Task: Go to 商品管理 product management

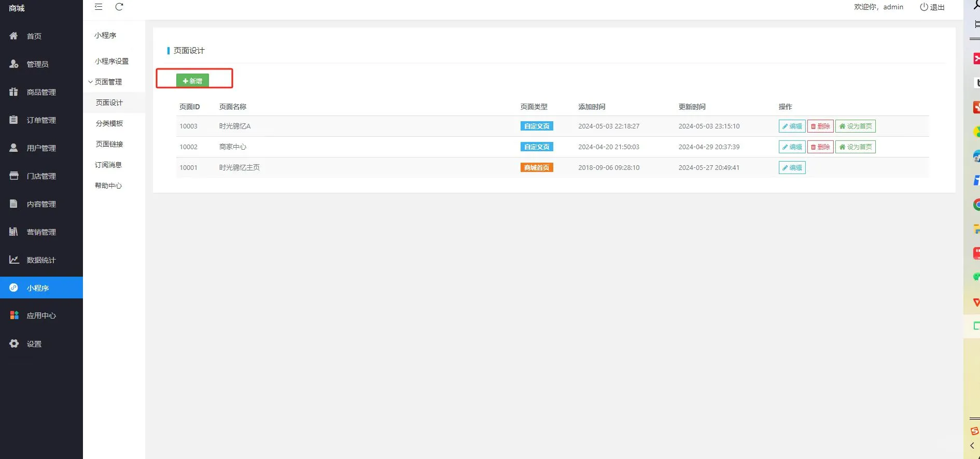Action: (41, 92)
